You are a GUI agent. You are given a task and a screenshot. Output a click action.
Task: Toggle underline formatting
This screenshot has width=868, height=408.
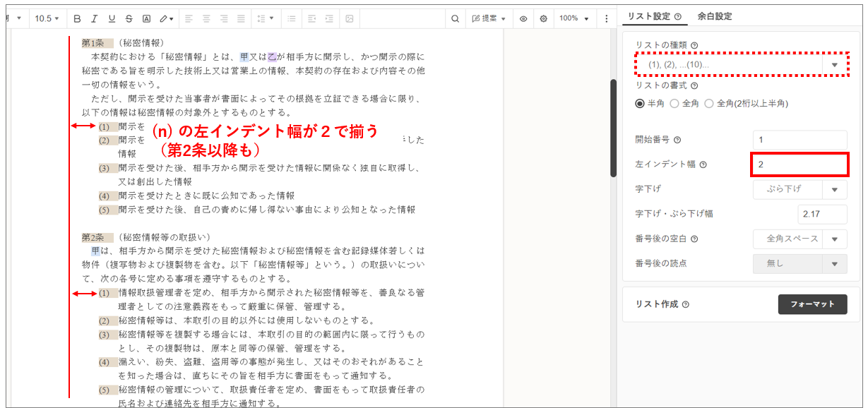[112, 18]
